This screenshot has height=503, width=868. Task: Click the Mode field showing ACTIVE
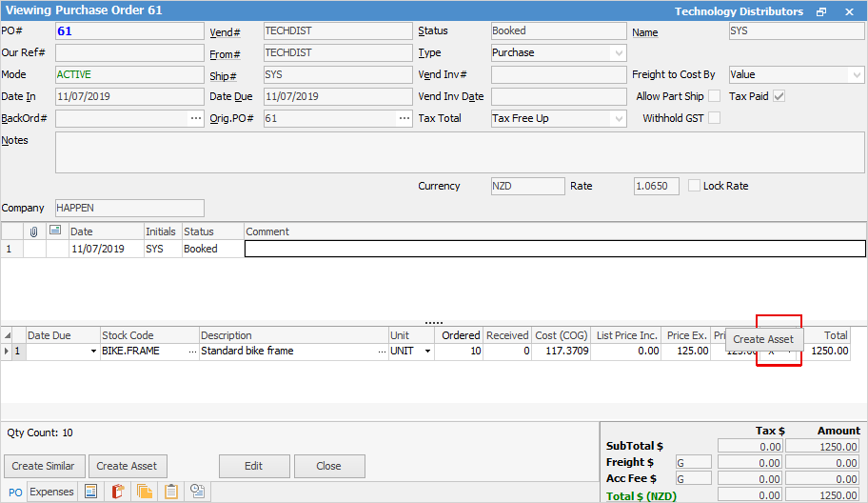(x=129, y=75)
